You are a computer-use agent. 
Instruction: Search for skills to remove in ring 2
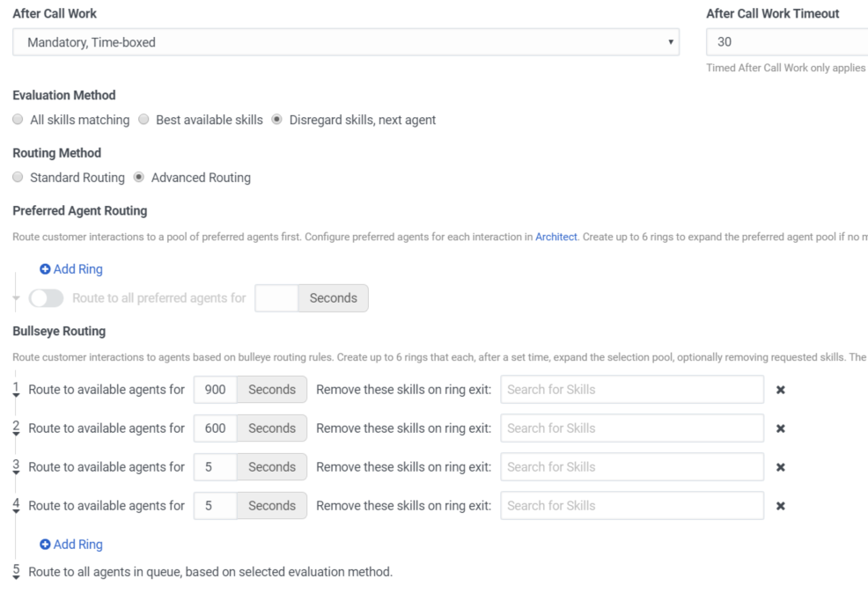[x=632, y=428]
